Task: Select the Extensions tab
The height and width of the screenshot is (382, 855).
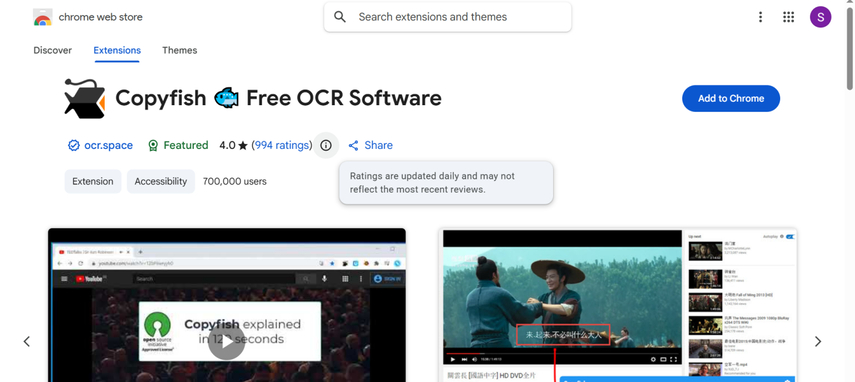Action: pos(117,50)
